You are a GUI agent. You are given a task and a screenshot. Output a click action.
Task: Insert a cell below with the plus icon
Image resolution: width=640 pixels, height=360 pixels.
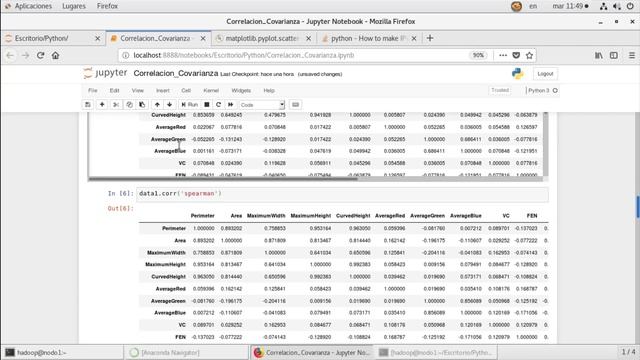pos(102,105)
